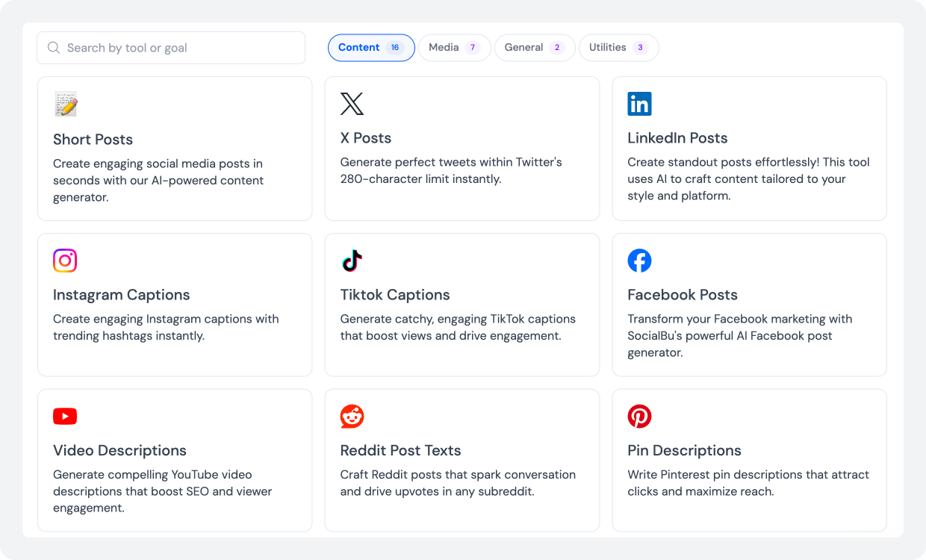This screenshot has height=560, width=926.
Task: Open the LinkedIn Posts tool title
Action: click(x=677, y=138)
